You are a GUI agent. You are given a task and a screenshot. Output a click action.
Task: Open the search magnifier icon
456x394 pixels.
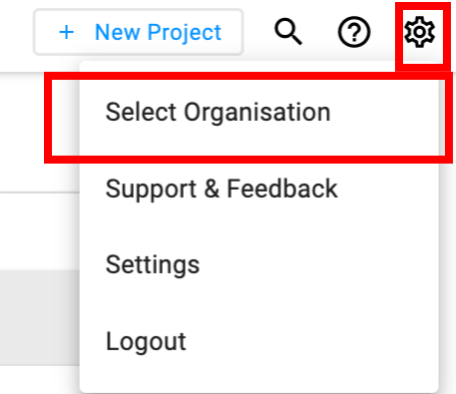[x=288, y=32]
